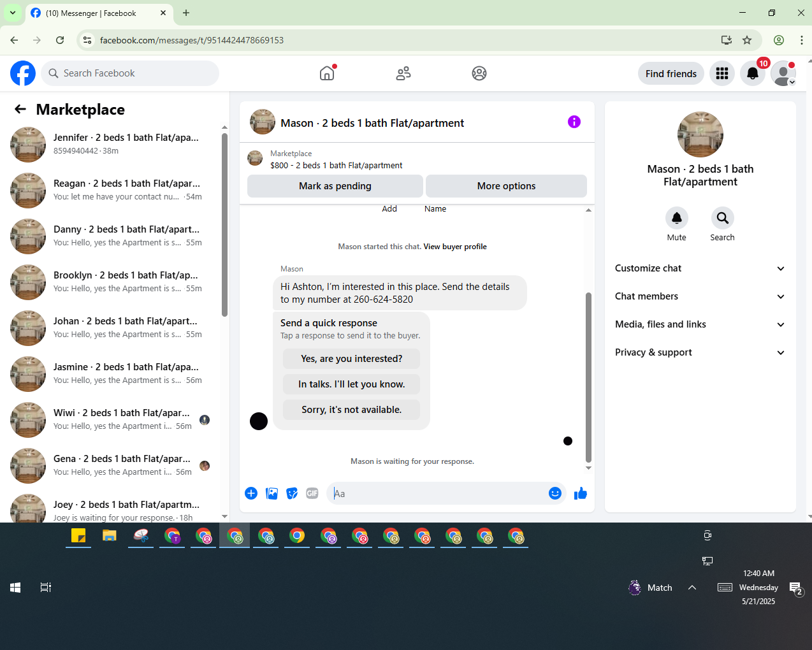Screen dimensions: 812x650
Task: Open File Explorer from the taskbar
Action: 110,536
